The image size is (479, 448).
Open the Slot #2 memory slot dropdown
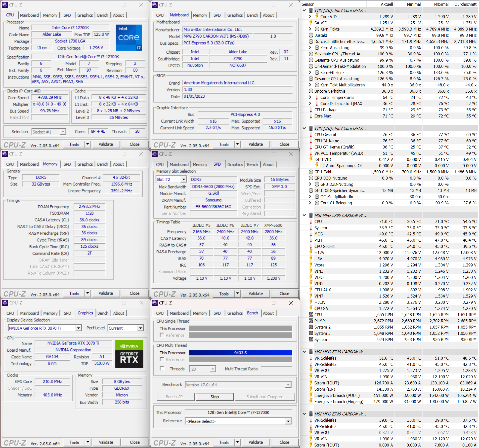coord(184,179)
